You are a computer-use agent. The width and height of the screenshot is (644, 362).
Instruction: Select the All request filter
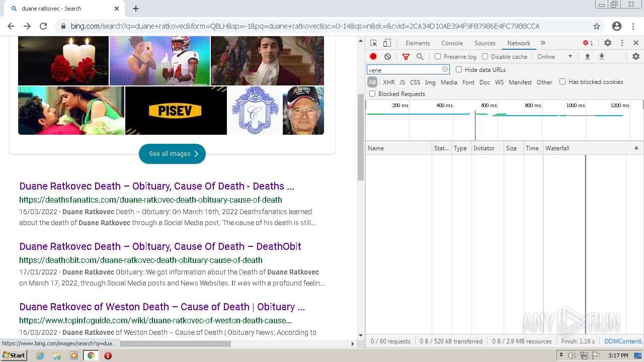point(372,82)
